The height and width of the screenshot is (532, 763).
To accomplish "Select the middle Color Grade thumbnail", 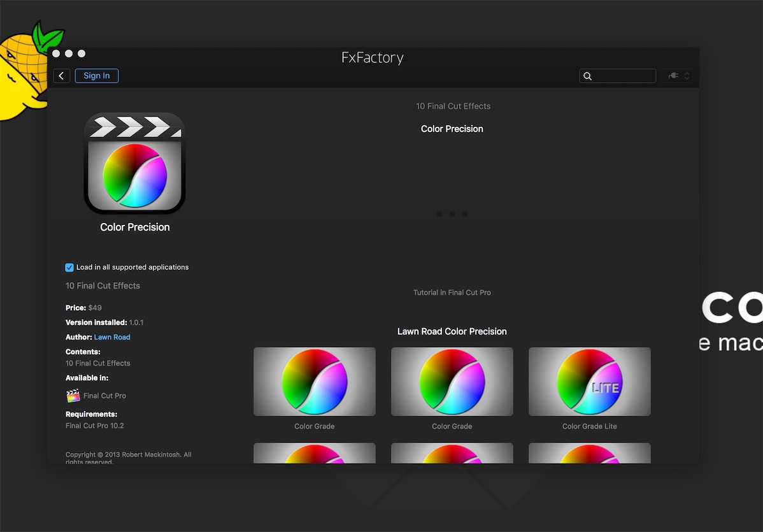I will pos(452,382).
